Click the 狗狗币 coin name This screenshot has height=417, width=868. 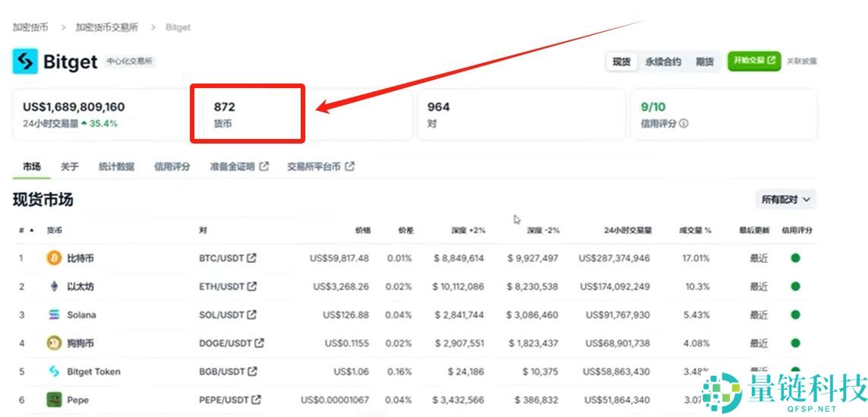point(80,343)
